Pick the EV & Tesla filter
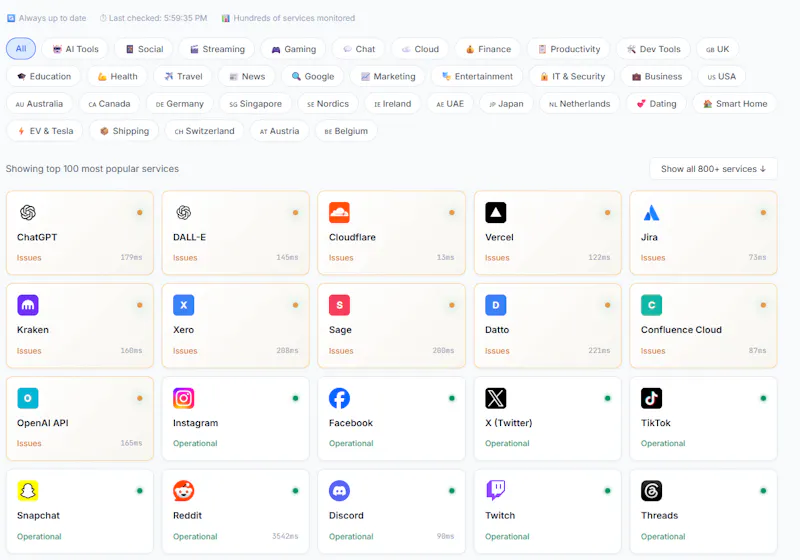800x560 pixels. (45, 131)
